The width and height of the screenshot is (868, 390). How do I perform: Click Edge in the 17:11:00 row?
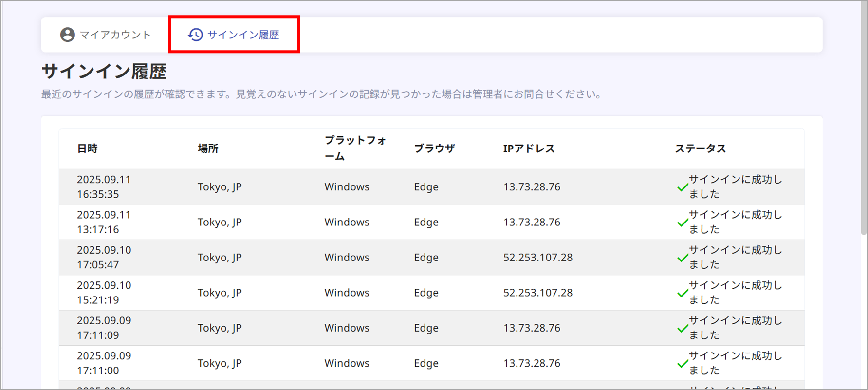[x=426, y=363]
